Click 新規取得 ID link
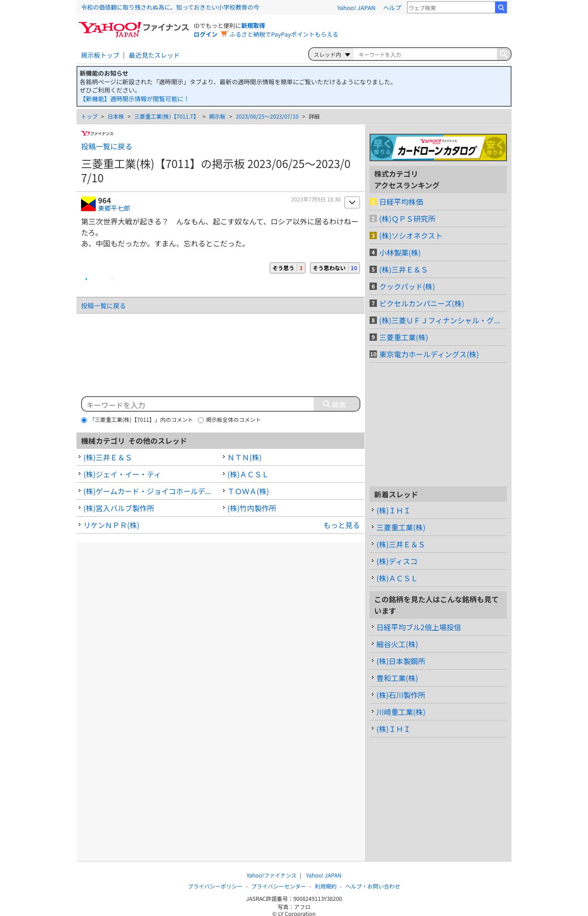588x916 pixels. tap(253, 26)
